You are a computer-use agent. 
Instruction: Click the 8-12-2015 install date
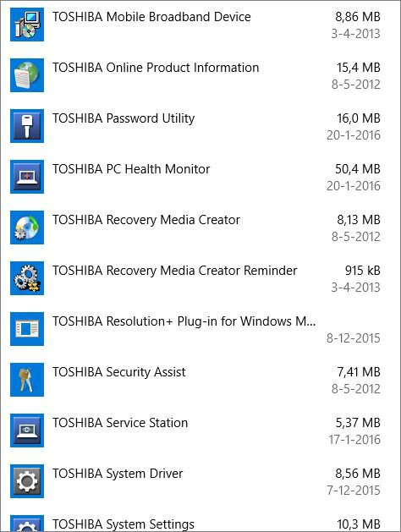353,338
